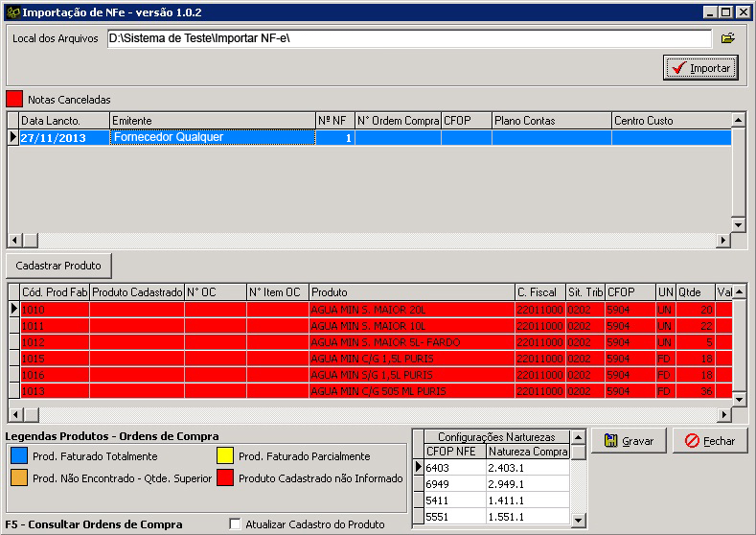
Task: Click the Gravar save button
Action: tap(629, 441)
